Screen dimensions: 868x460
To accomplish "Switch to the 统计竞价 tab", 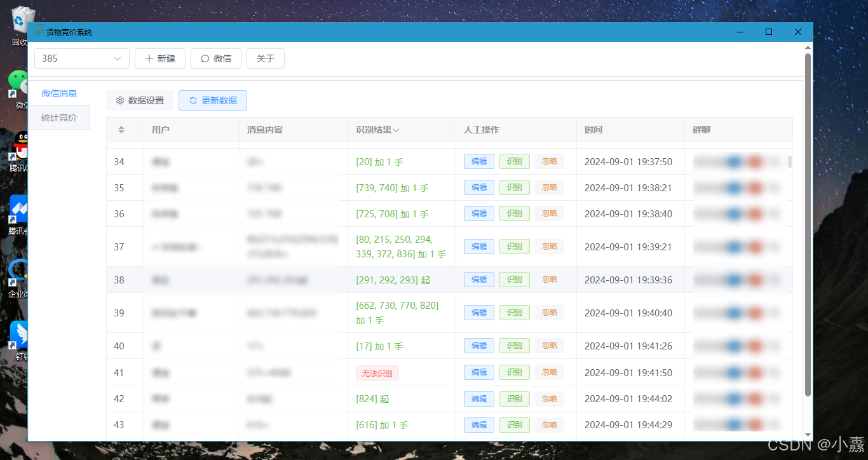I will pyautogui.click(x=59, y=118).
